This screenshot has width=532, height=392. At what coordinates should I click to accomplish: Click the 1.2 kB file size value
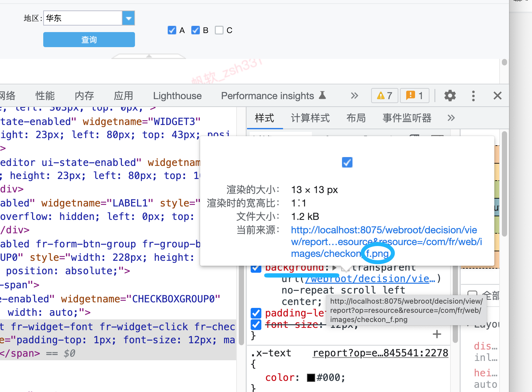(305, 217)
